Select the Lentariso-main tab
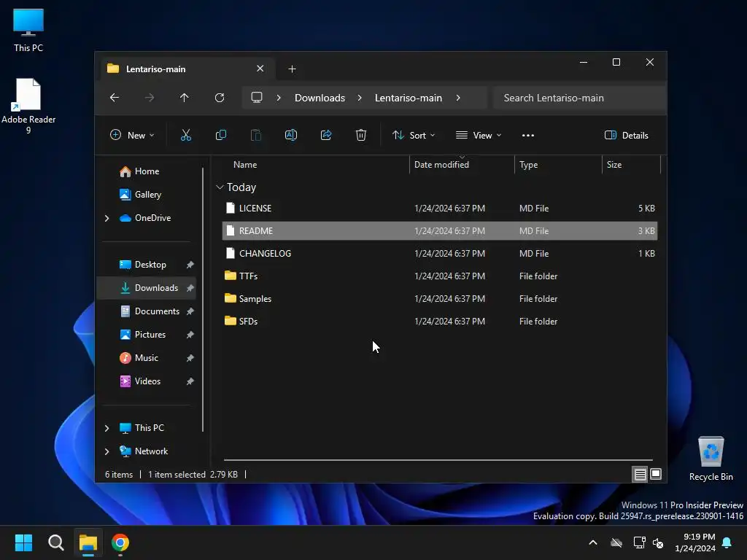This screenshot has height=560, width=747. coord(187,69)
